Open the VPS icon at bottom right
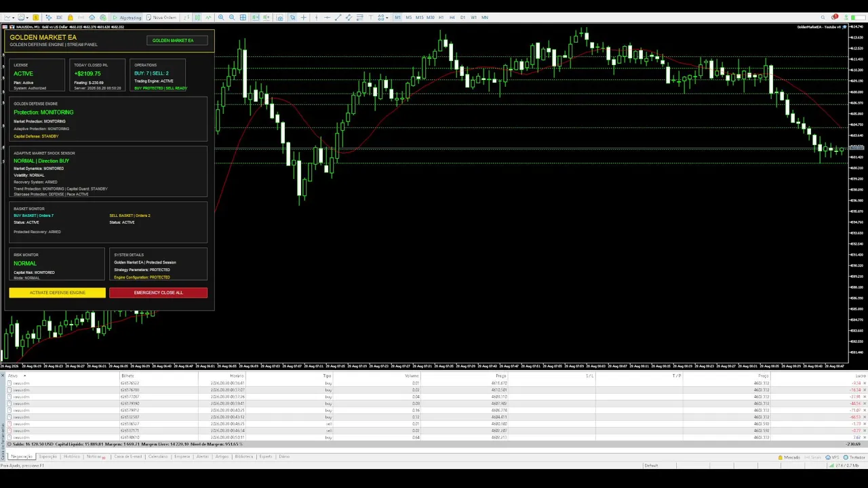 [x=831, y=457]
